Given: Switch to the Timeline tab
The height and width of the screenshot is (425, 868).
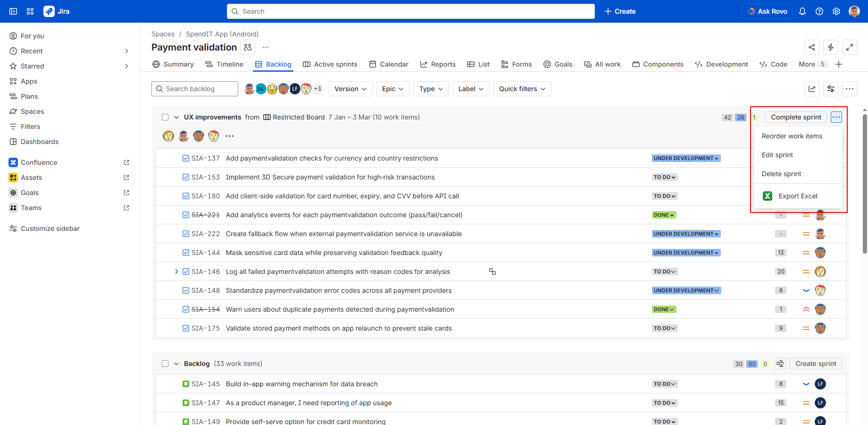Looking at the screenshot, I should [225, 64].
